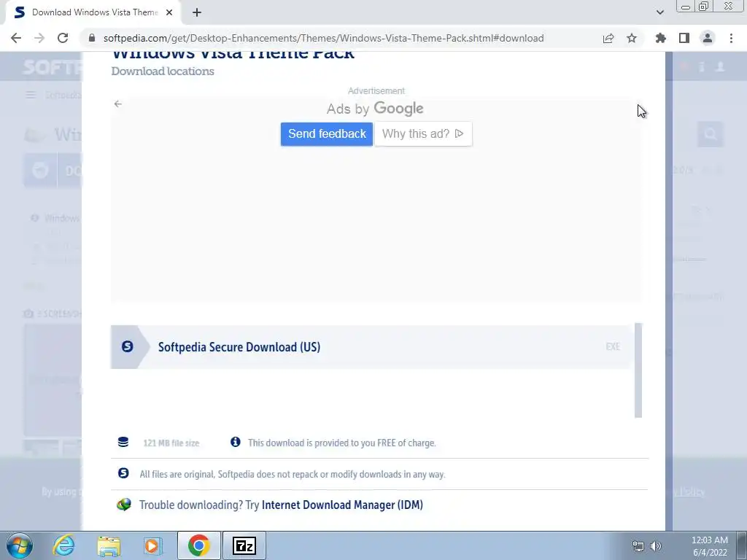Go back with the browser back arrow
The height and width of the screenshot is (560, 747).
(x=16, y=38)
